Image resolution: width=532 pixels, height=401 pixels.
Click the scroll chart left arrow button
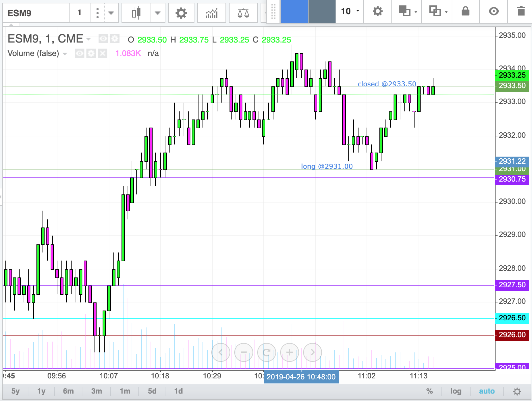[221, 352]
